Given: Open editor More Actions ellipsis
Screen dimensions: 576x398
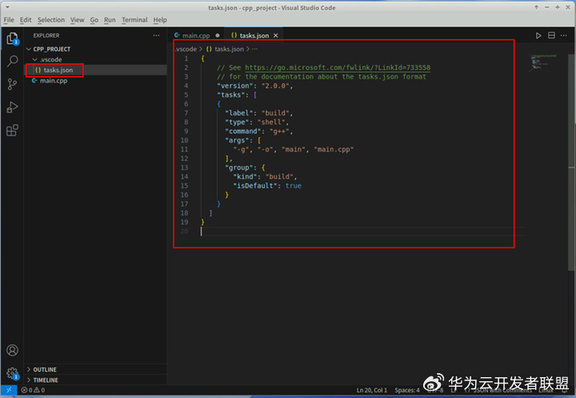Looking at the screenshot, I should (564, 36).
